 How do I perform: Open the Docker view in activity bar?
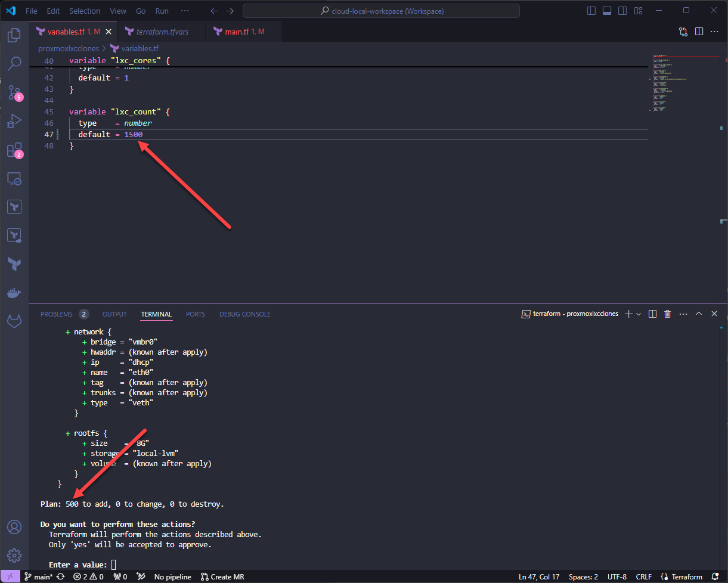tap(14, 293)
